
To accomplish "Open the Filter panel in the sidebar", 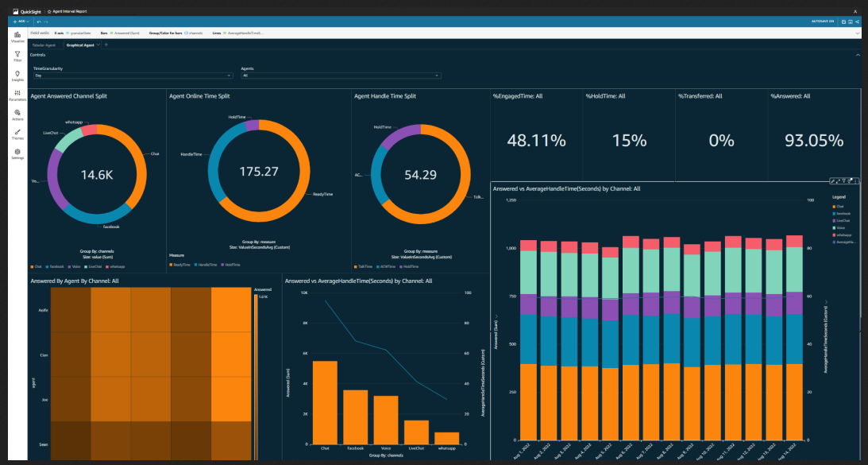I will pos(17,56).
